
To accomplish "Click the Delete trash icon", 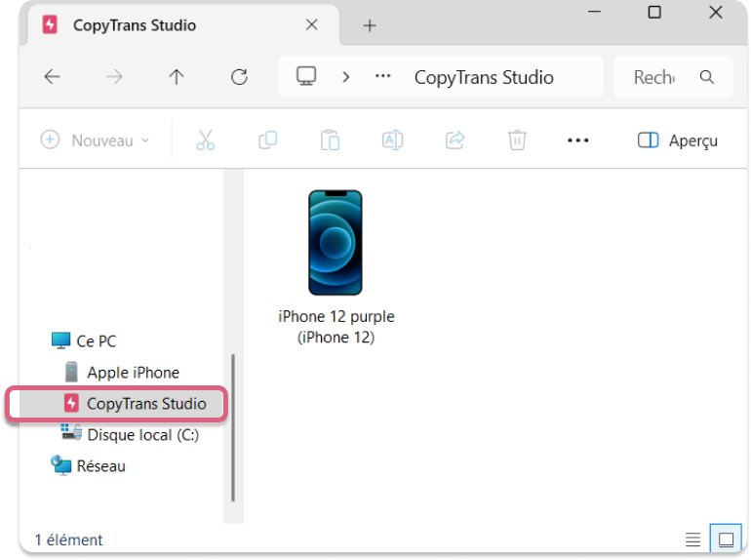I will click(517, 140).
